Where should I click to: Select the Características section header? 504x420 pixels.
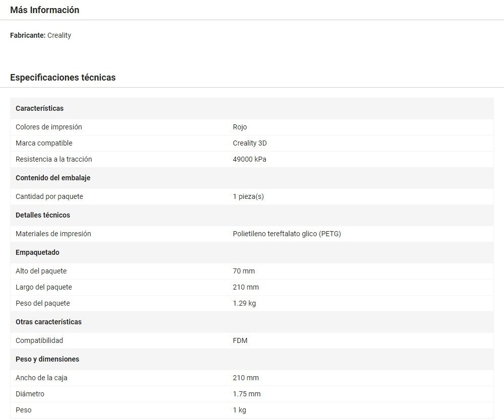[39, 108]
